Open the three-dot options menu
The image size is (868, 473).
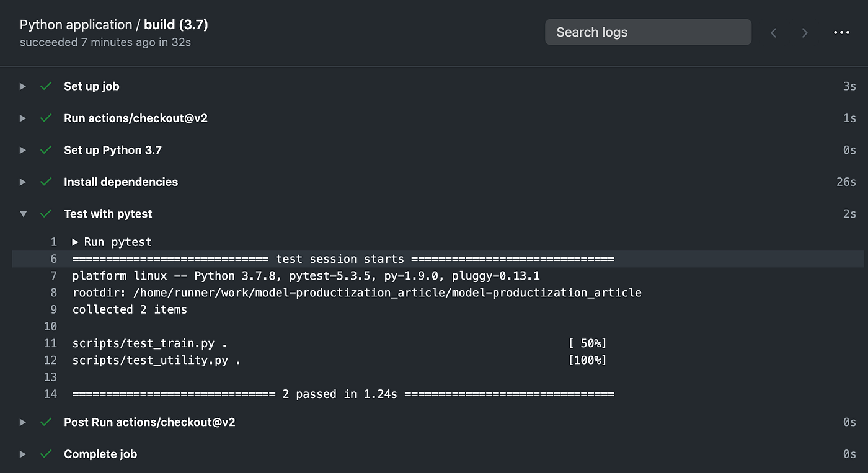tap(841, 33)
